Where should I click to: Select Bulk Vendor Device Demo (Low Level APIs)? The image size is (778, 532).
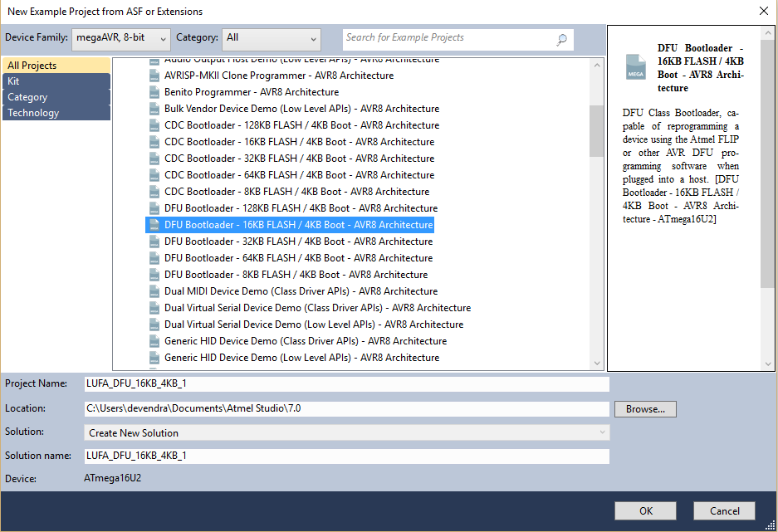point(301,109)
